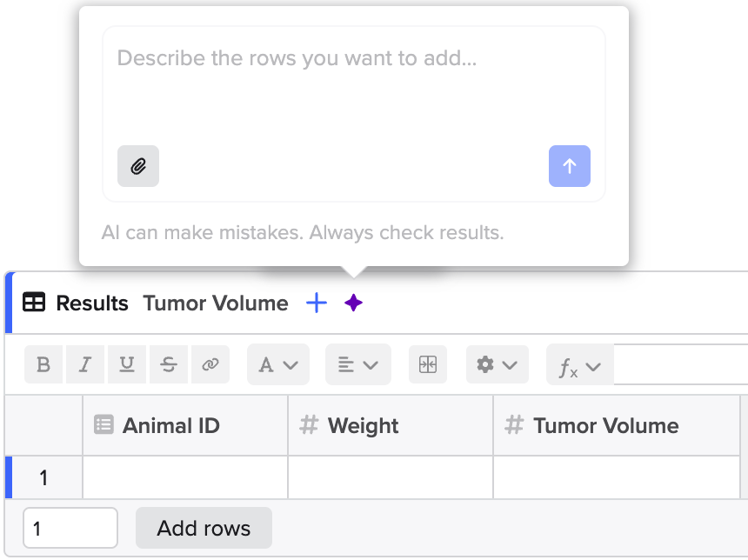
Task: Click the merge cells icon
Action: [427, 365]
